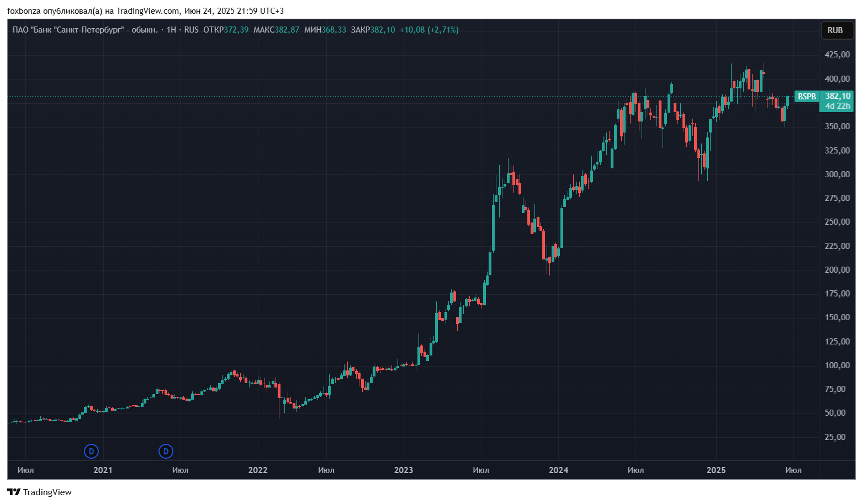Click the 2025 label on time axis
This screenshot has height=504, width=863.
(716, 470)
